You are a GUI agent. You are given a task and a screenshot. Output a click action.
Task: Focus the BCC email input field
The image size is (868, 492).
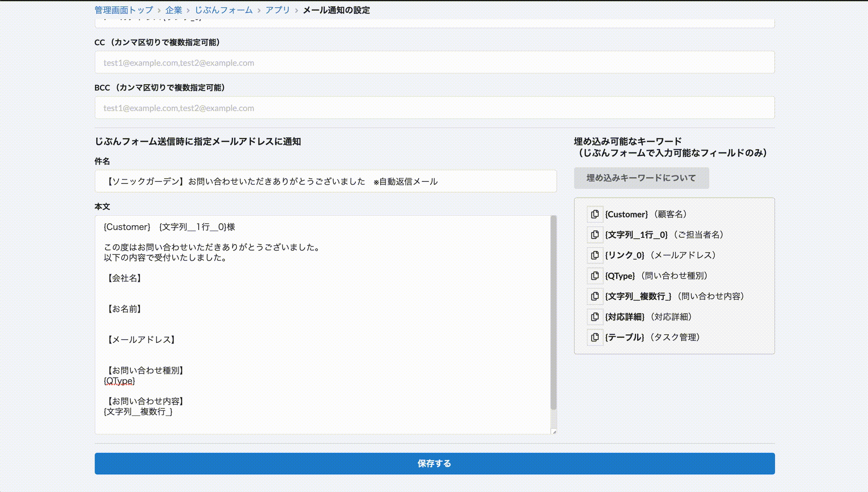(434, 108)
